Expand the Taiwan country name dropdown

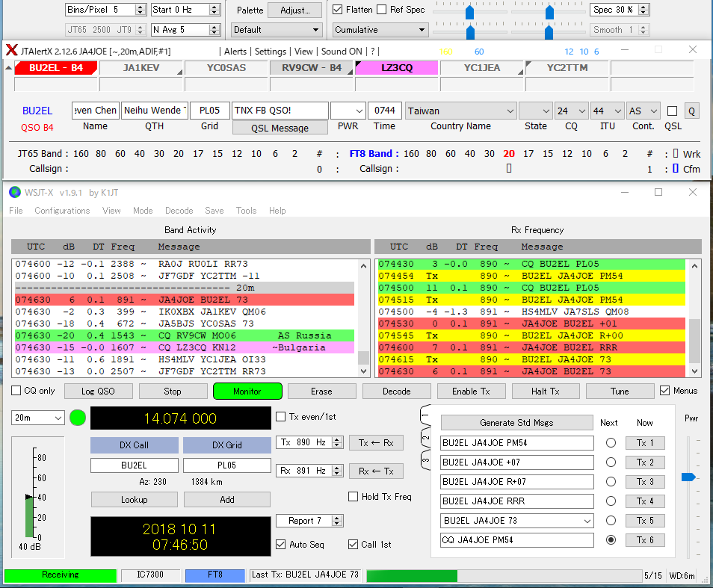tap(510, 111)
